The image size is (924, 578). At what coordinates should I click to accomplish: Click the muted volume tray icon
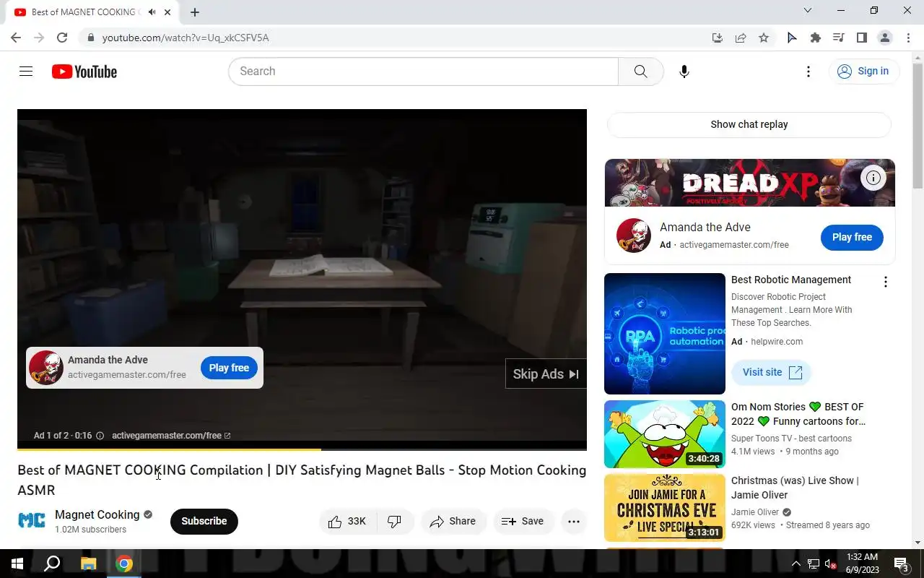830,564
